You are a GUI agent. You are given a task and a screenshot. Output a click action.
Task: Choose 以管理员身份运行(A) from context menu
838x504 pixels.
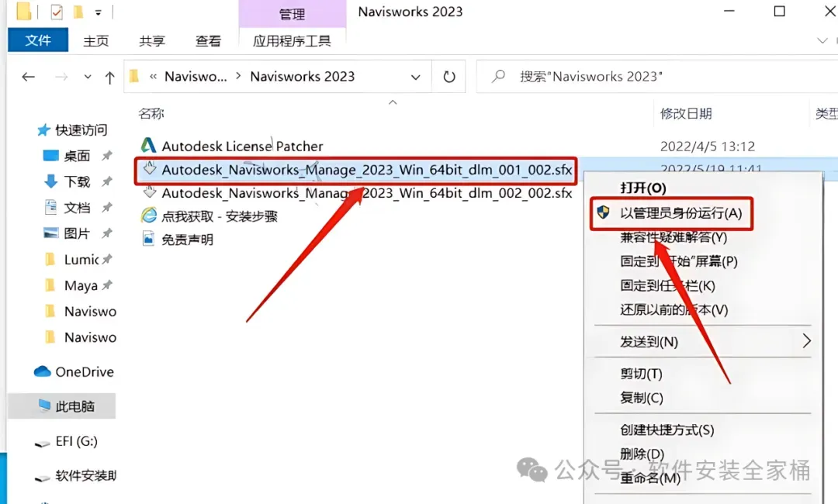click(681, 213)
